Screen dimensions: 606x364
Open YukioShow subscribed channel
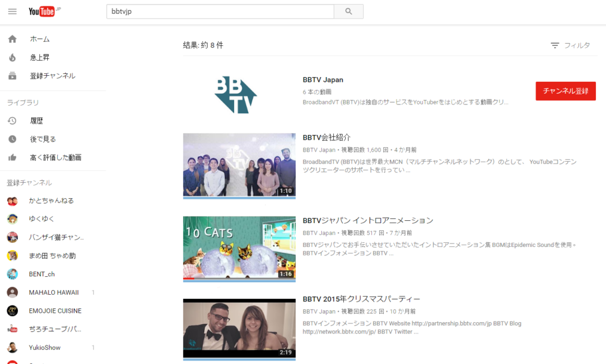(45, 347)
